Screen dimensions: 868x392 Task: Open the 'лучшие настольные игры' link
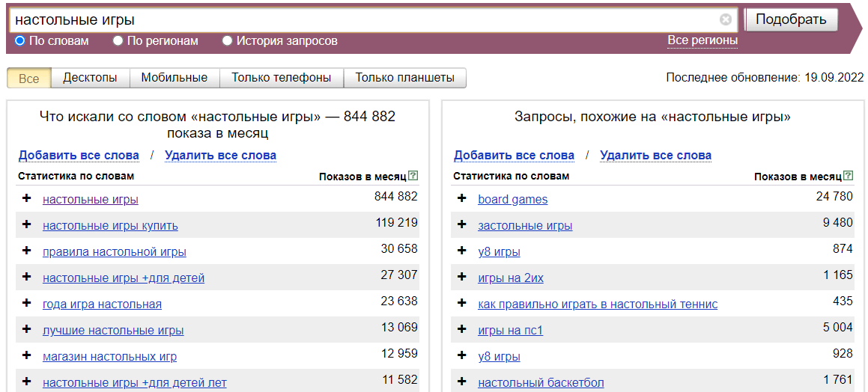point(113,331)
